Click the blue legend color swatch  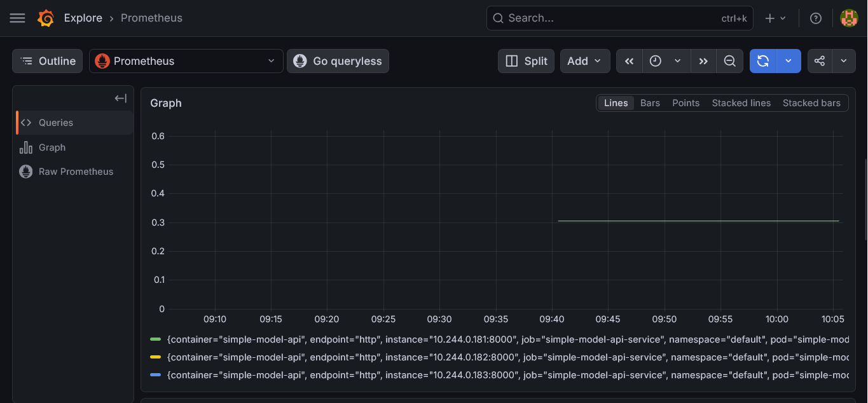[x=155, y=375]
